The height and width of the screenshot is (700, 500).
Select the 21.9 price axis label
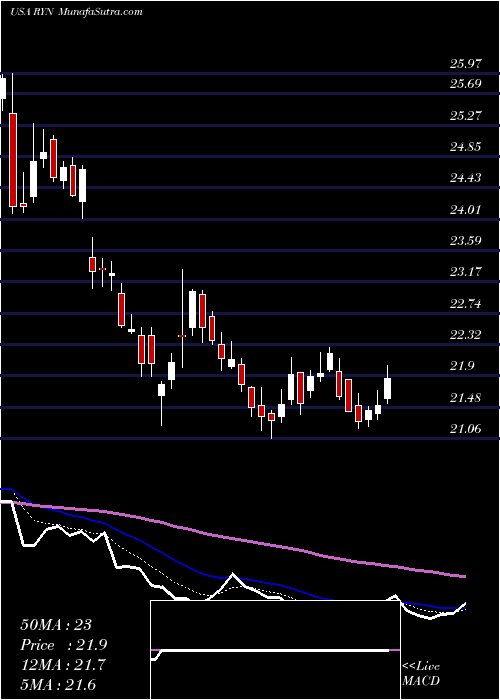(462, 367)
